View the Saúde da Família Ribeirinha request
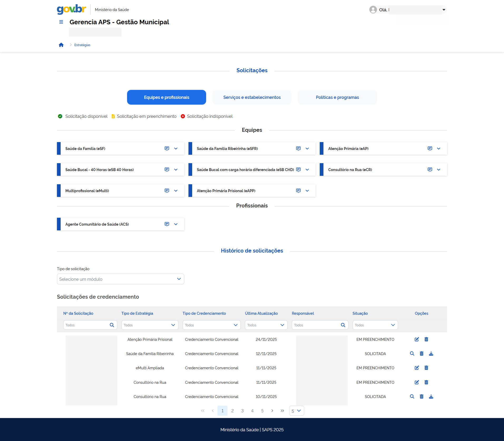This screenshot has width=504, height=441. click(x=412, y=354)
